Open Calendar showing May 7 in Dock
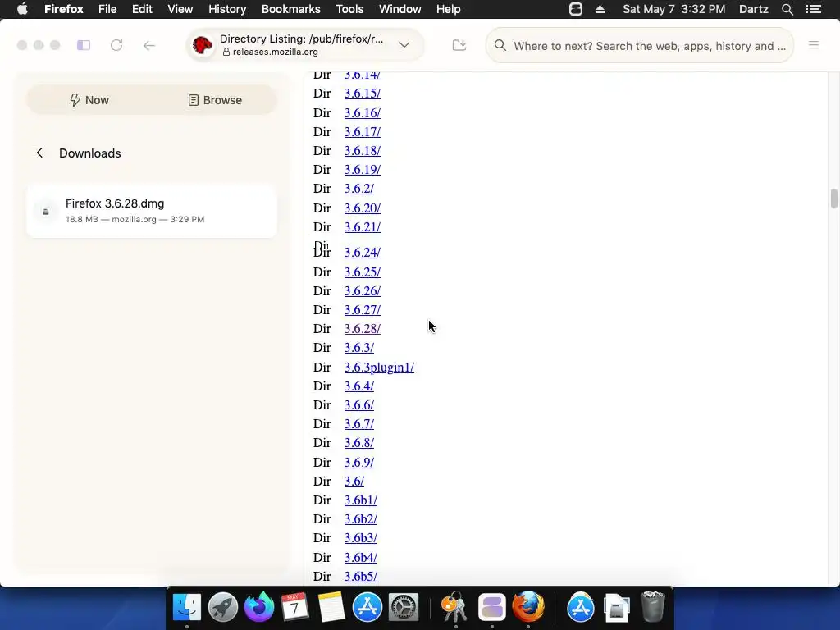 294,608
